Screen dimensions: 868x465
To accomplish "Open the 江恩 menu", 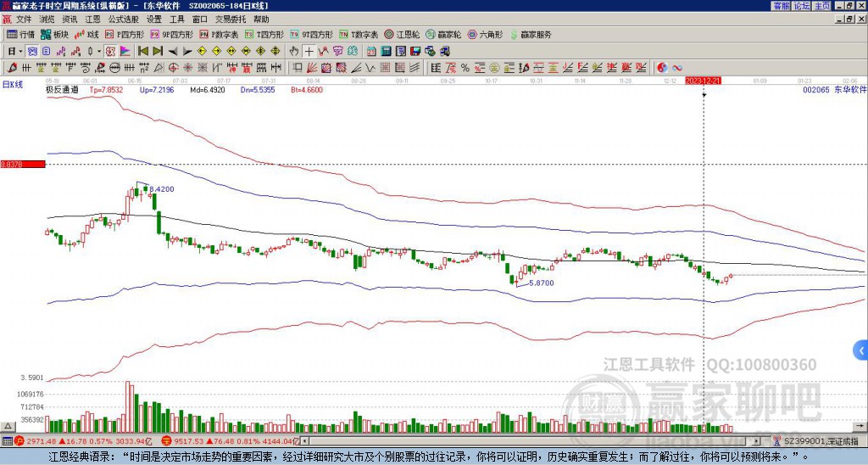I will coord(92,20).
